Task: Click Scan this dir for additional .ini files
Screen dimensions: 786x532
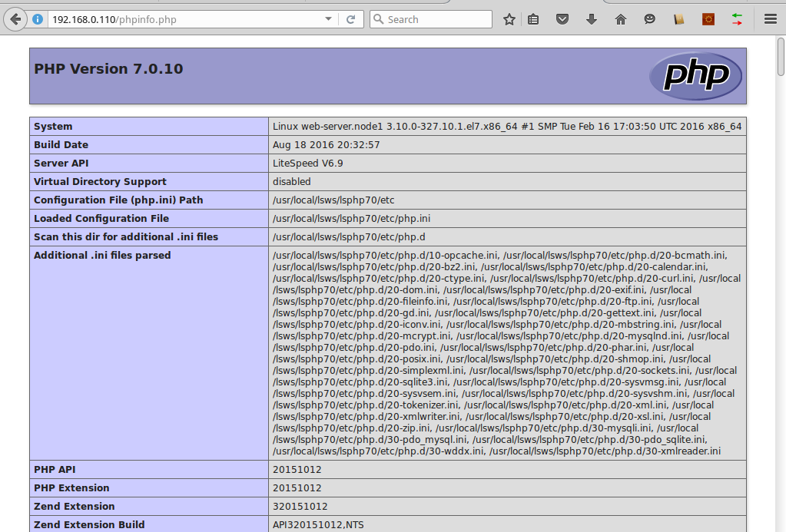Action: [x=126, y=237]
